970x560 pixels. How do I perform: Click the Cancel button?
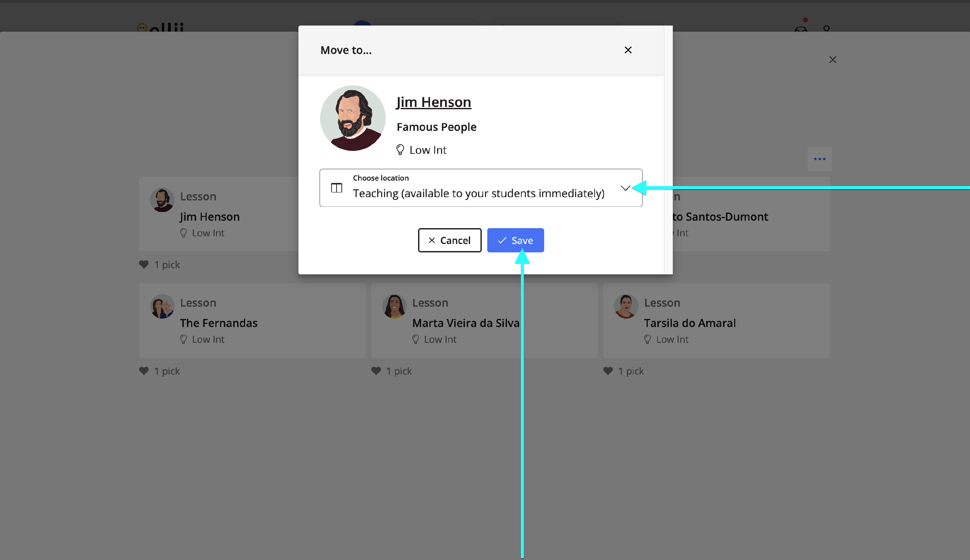449,240
